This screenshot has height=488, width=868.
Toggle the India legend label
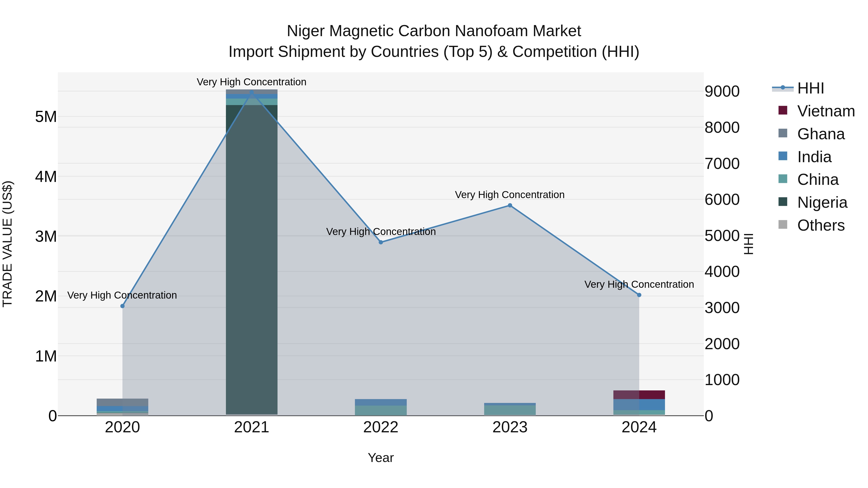[814, 157]
